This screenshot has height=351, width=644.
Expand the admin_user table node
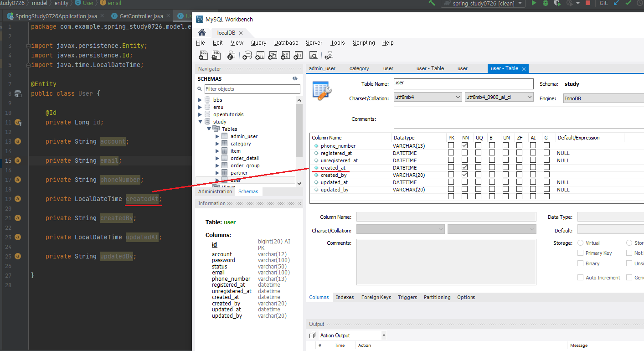217,136
